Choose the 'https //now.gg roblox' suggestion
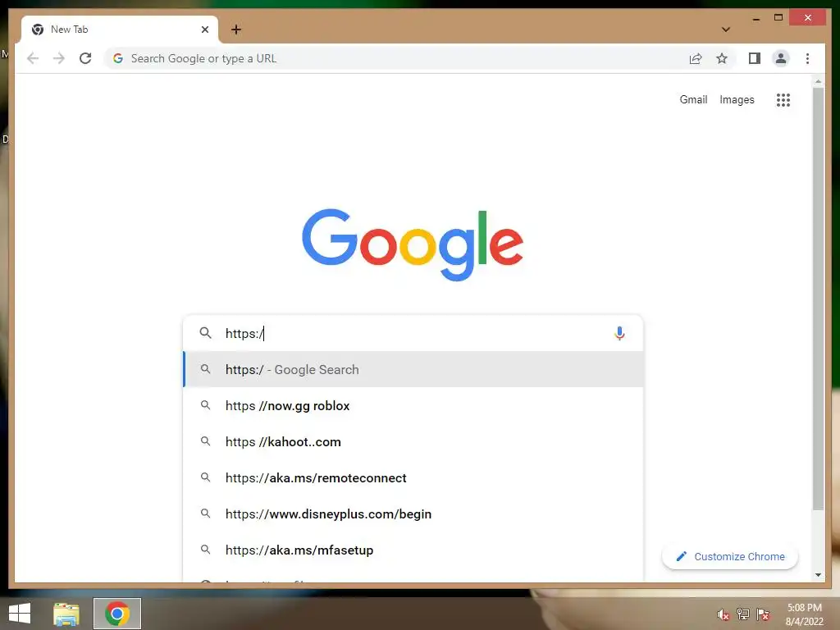840x630 pixels. click(413, 405)
